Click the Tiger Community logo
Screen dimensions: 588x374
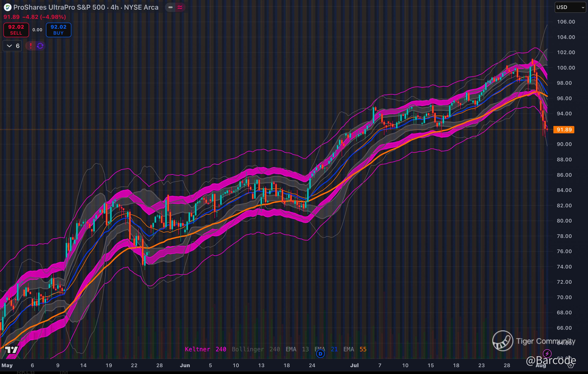coord(503,341)
